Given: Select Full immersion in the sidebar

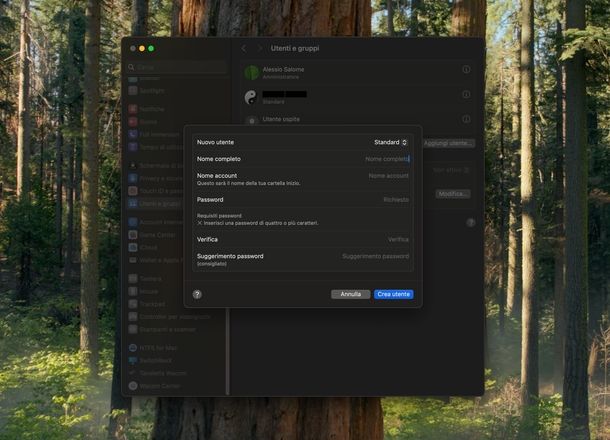Looking at the screenshot, I should [154, 135].
